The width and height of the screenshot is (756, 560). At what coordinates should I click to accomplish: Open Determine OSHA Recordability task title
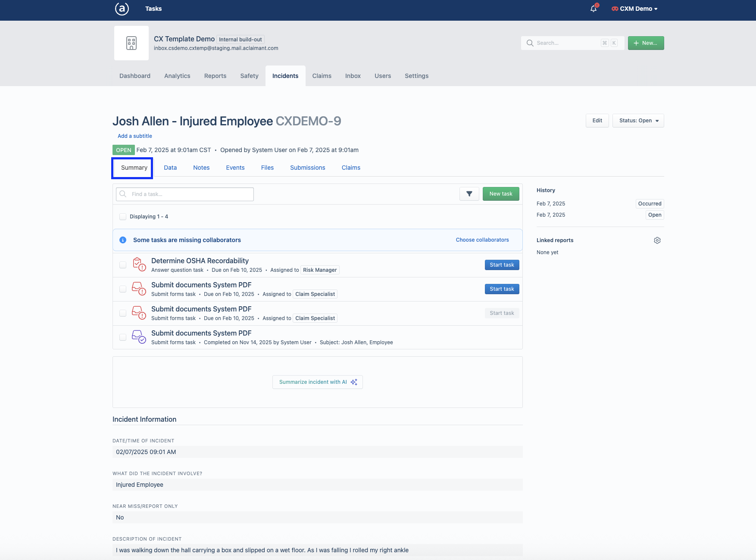[200, 261]
